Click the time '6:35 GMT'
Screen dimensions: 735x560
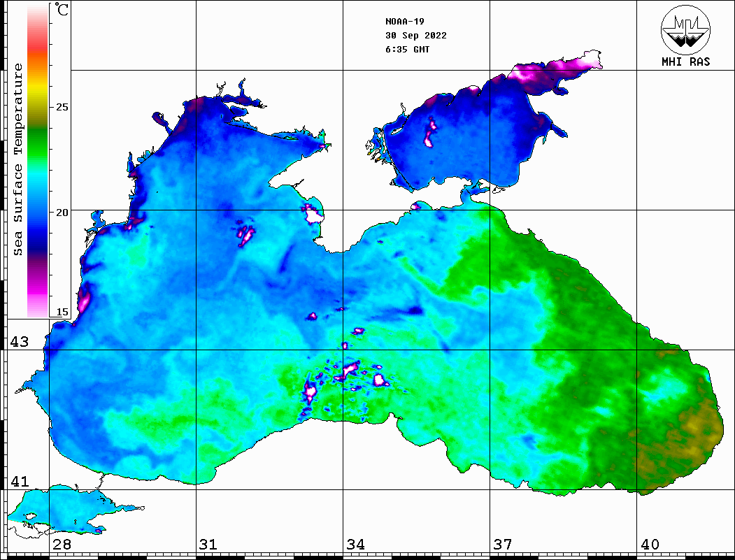coord(407,49)
